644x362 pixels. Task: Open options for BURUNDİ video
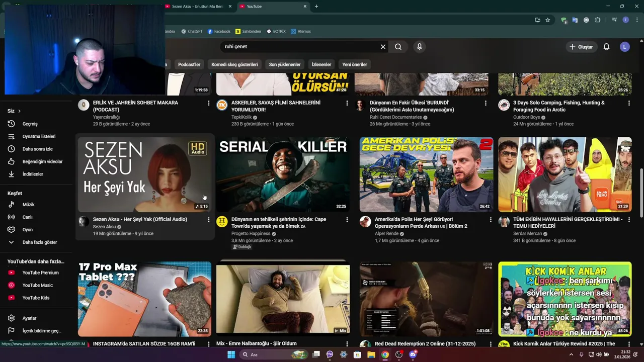[486, 103]
